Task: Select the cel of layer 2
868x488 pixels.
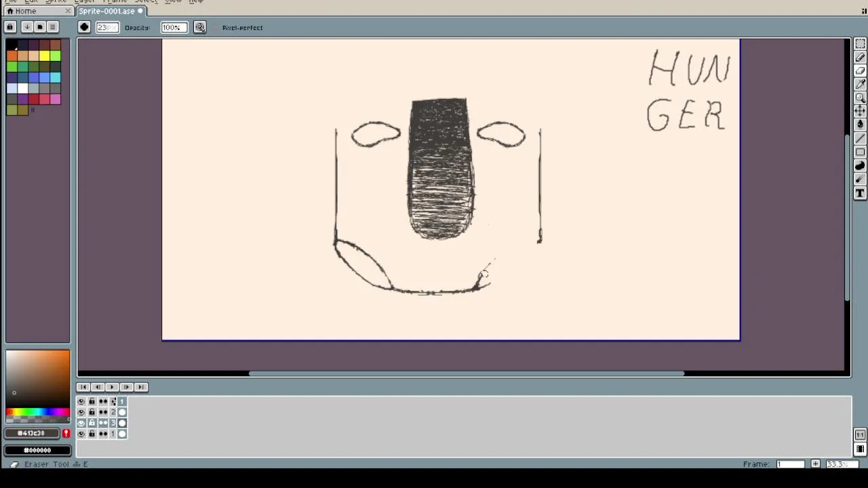Action: (x=122, y=412)
